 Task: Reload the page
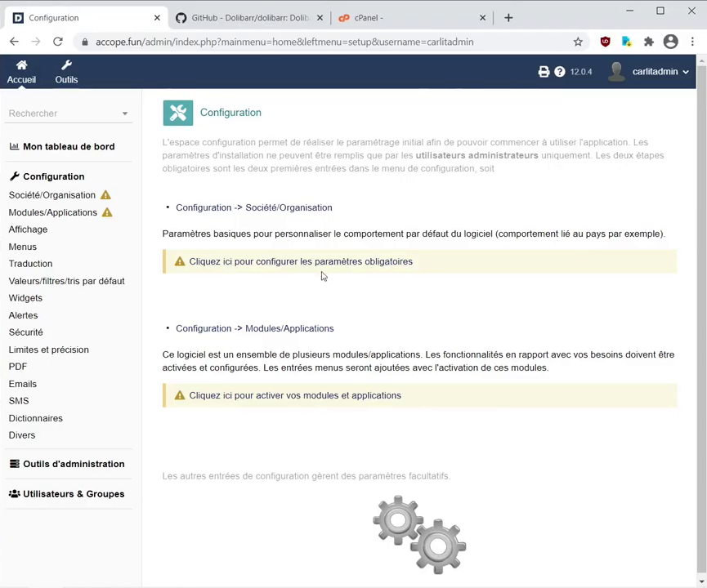point(57,42)
